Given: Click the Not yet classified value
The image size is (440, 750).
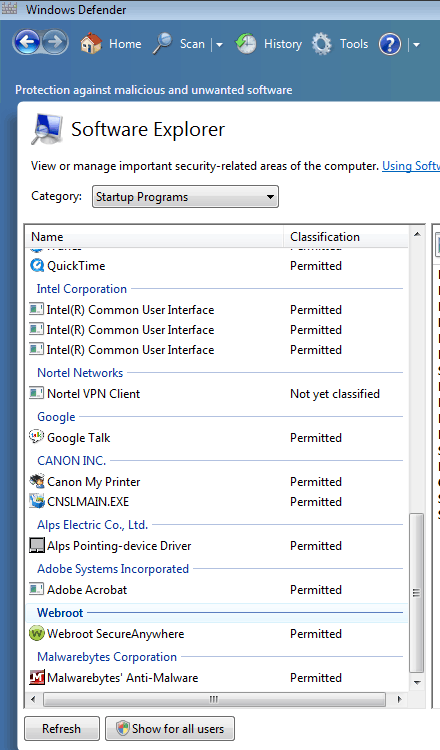Looking at the screenshot, I should [x=335, y=394].
